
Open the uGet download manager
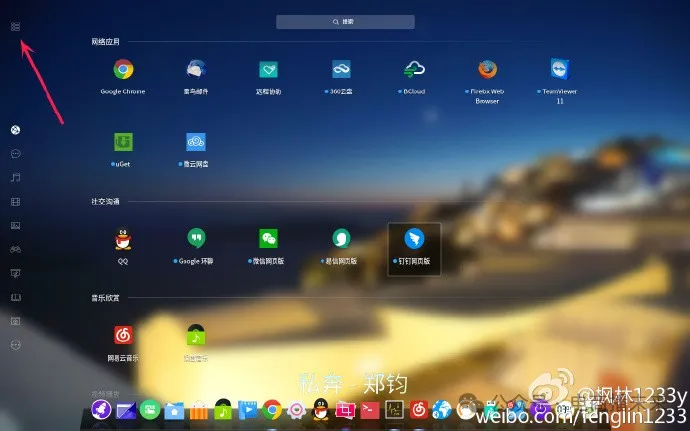point(123,142)
